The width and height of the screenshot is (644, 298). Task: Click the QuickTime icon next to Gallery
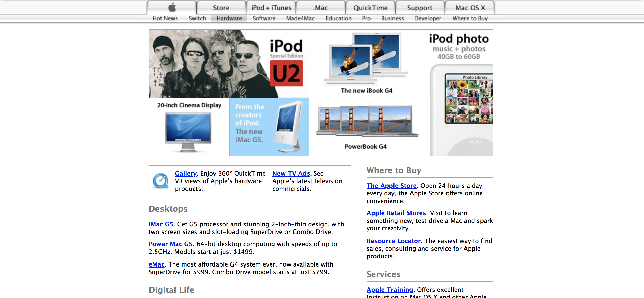click(160, 181)
